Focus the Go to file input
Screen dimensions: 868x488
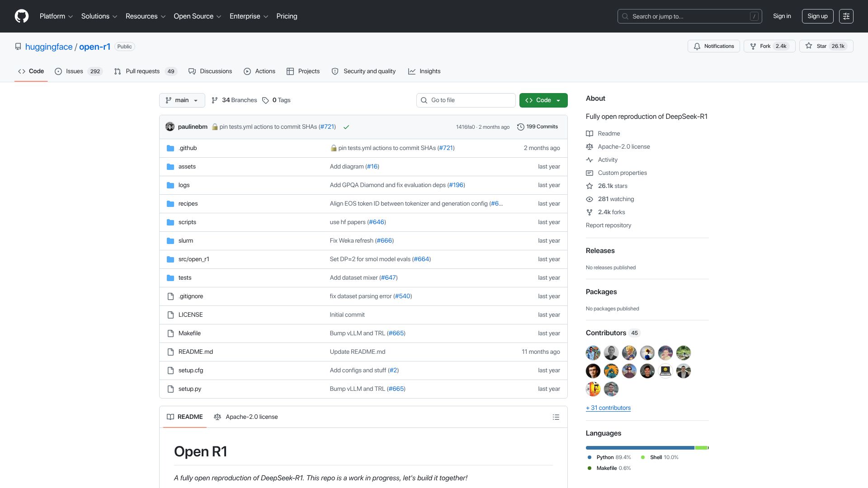[466, 100]
